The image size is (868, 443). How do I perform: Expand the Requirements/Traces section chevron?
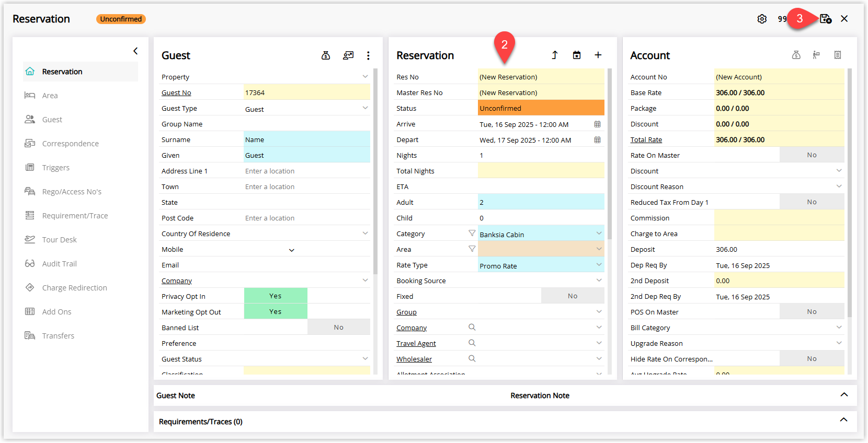pos(844,420)
